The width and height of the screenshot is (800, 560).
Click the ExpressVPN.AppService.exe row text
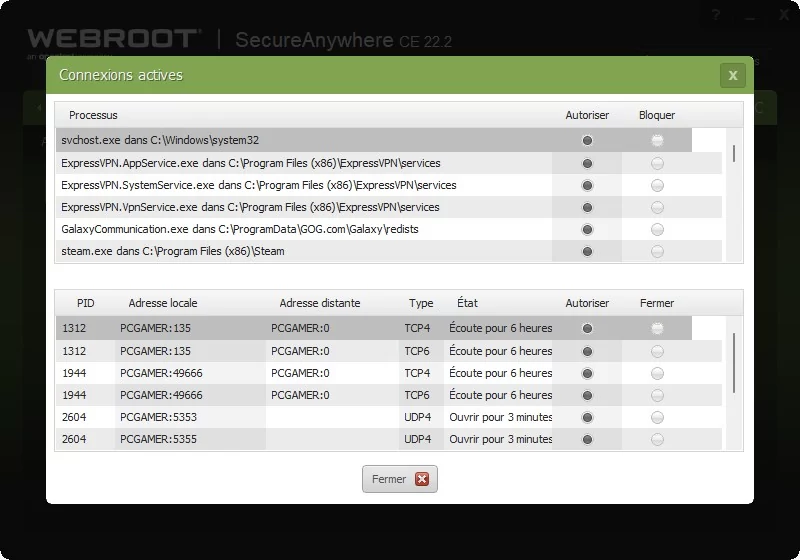[x=251, y=163]
